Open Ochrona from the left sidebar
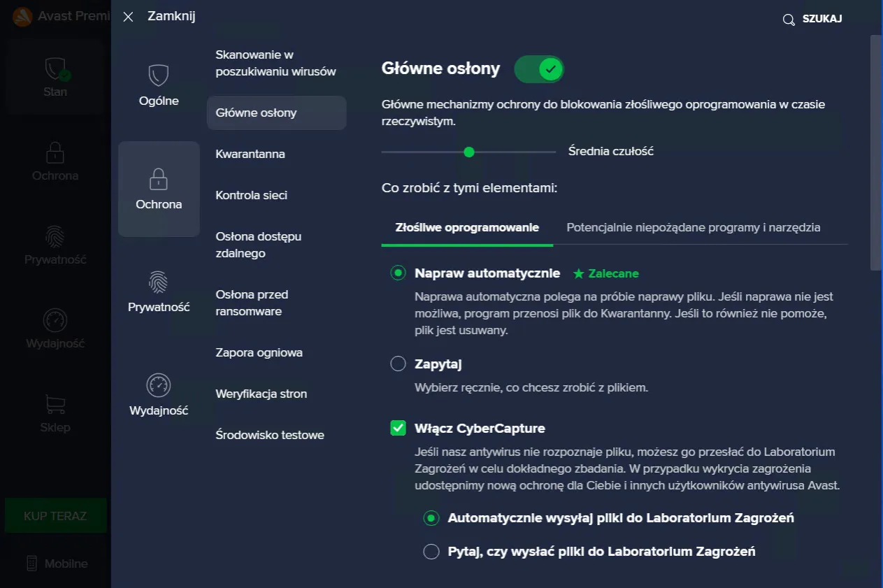Screen dimensions: 883x588 point(55,161)
